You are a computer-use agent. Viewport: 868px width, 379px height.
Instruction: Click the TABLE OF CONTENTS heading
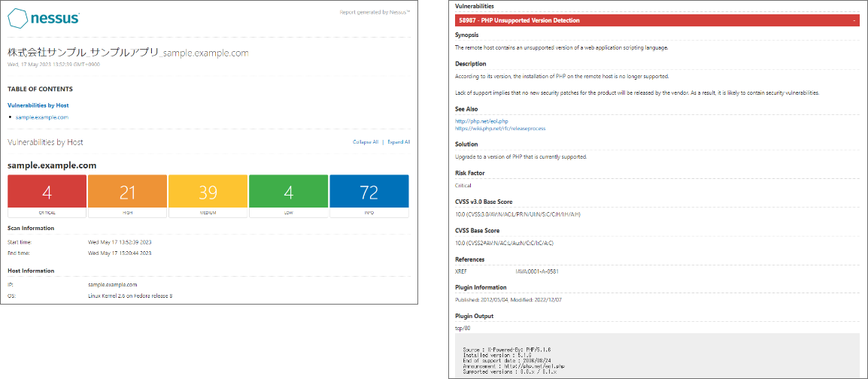(x=40, y=89)
